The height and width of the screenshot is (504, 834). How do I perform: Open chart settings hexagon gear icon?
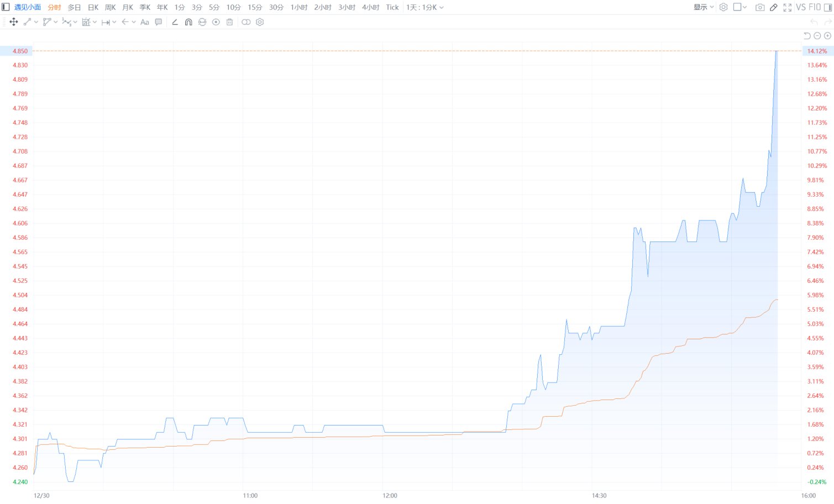(x=723, y=7)
